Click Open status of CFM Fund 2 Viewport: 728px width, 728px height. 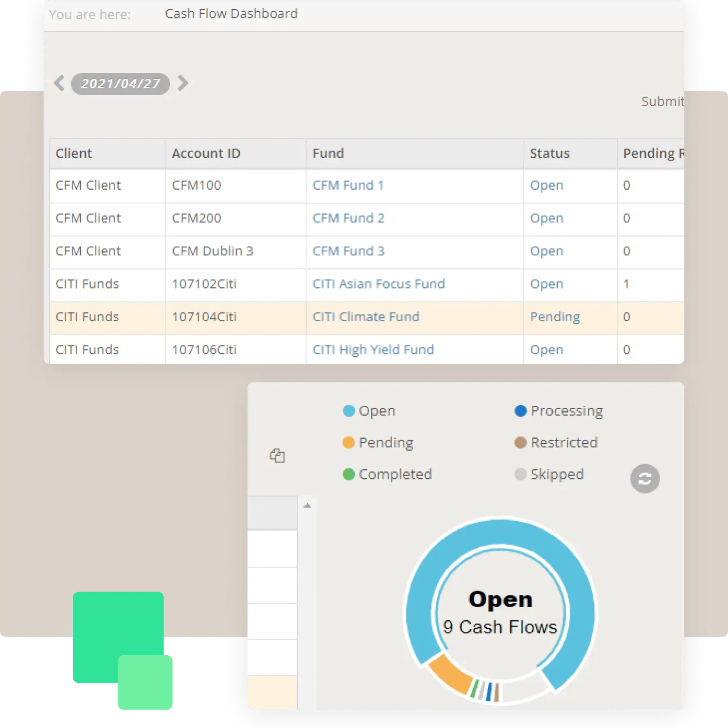click(546, 219)
